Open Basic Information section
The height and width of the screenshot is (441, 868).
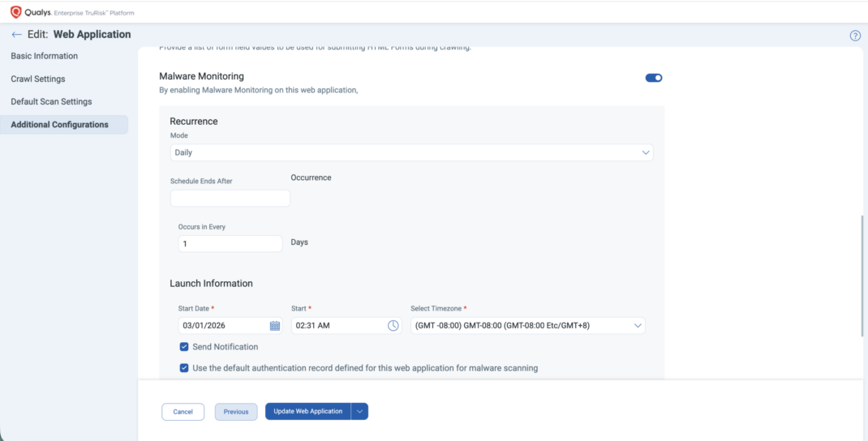[x=45, y=56]
